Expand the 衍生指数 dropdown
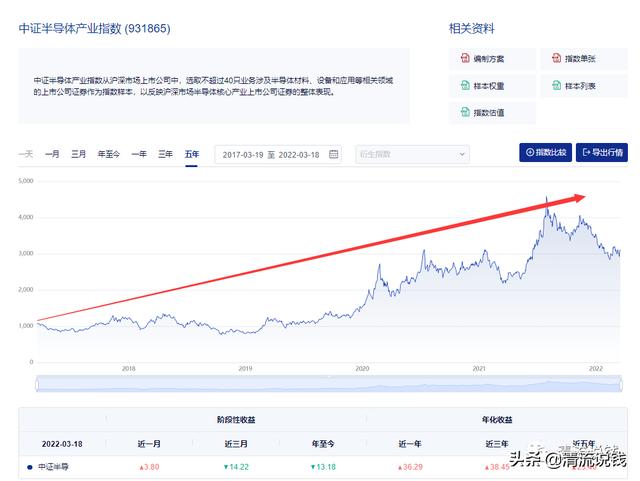This screenshot has height=481, width=640. tap(412, 154)
